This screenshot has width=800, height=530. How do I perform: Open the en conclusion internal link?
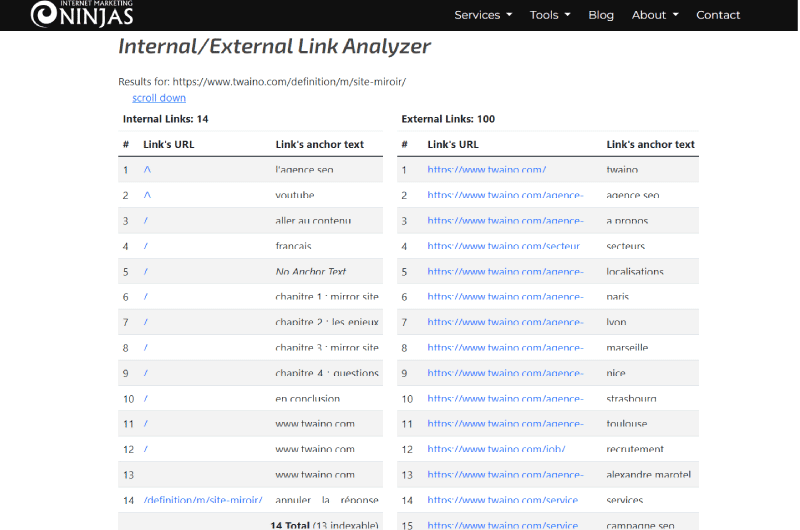(x=145, y=399)
